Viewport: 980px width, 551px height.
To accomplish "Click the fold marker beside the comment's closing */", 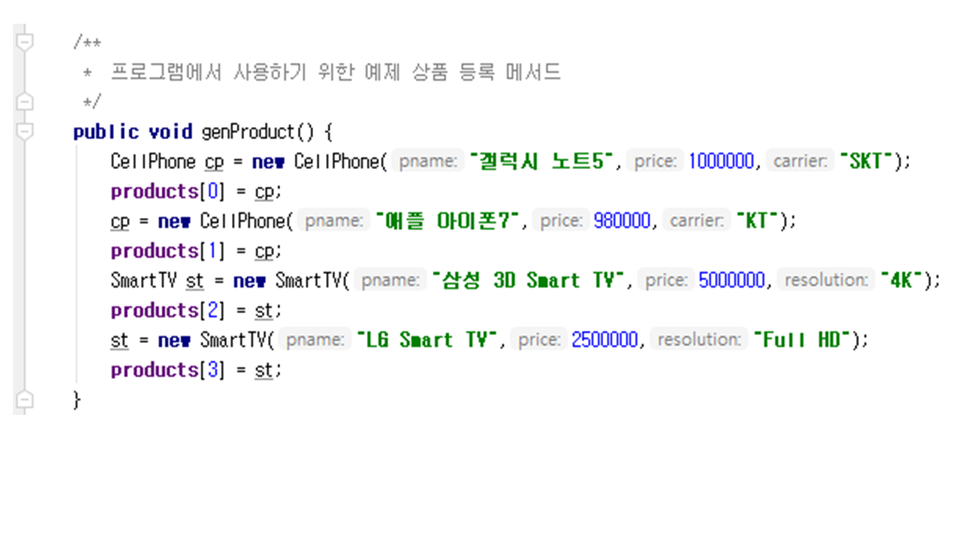I will click(24, 102).
